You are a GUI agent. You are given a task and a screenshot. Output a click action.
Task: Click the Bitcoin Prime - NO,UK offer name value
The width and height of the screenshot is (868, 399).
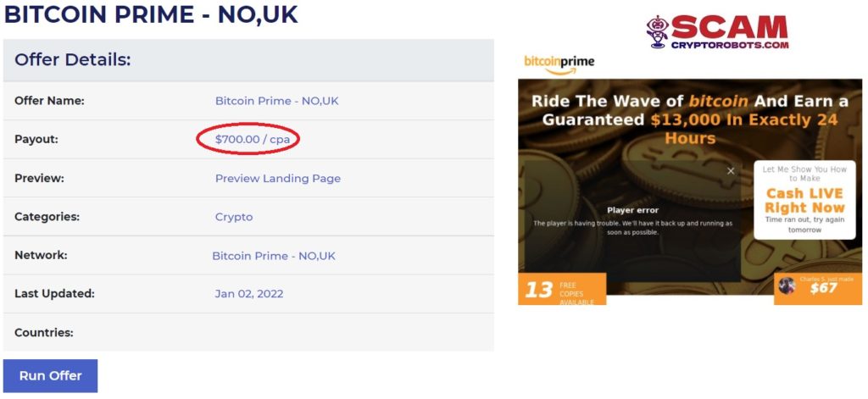[276, 101]
